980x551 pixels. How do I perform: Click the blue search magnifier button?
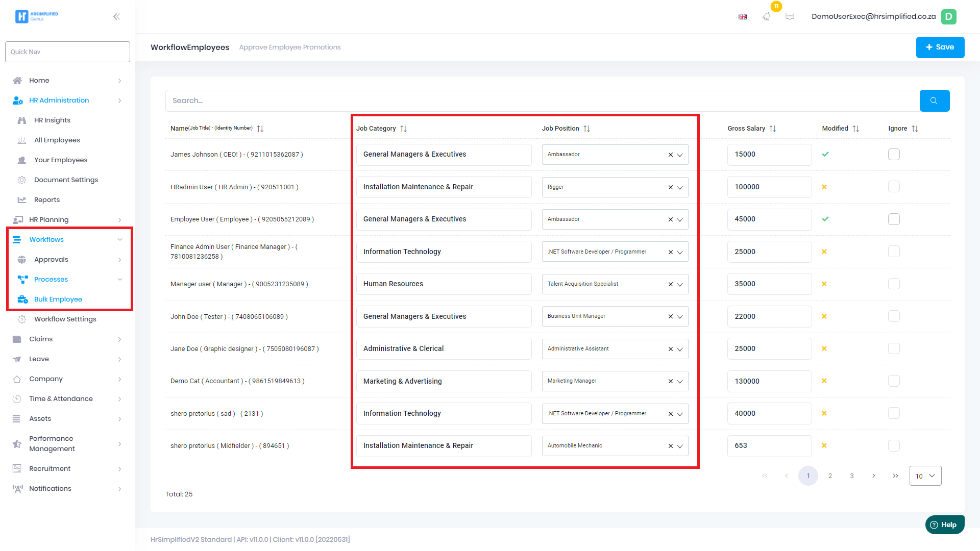point(934,101)
